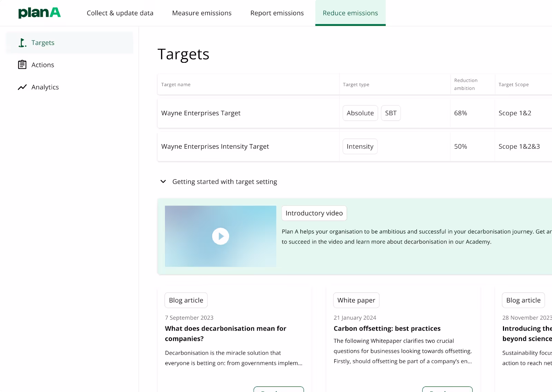Open the Carbon offsetting white paper
Screen dimensions: 552x392
pyautogui.click(x=387, y=328)
